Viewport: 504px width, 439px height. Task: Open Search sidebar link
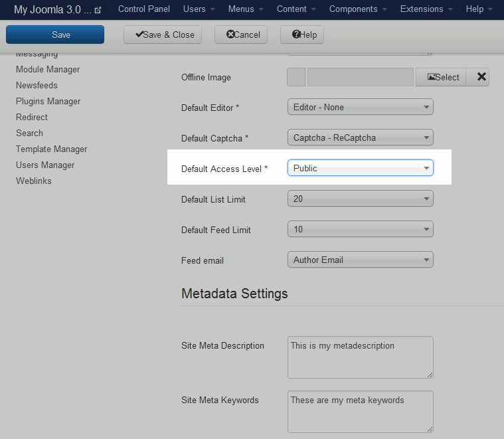click(x=30, y=133)
